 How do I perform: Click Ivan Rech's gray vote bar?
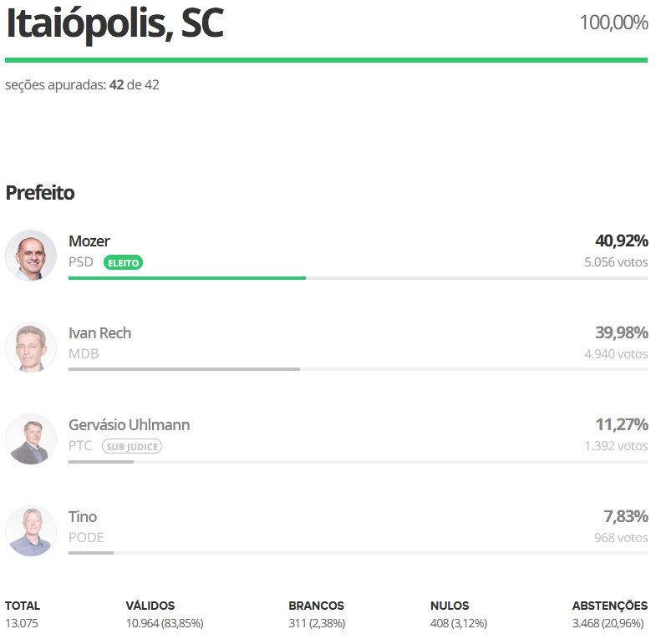click(184, 369)
